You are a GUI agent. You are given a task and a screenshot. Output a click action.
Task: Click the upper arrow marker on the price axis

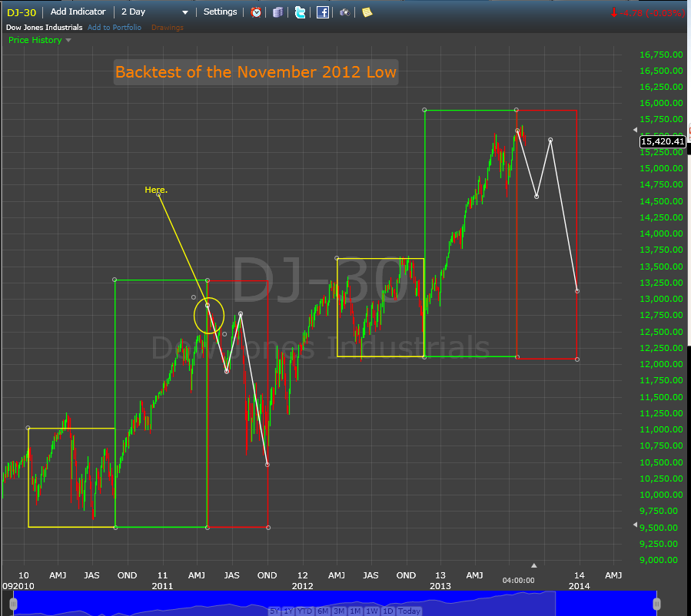(635, 130)
